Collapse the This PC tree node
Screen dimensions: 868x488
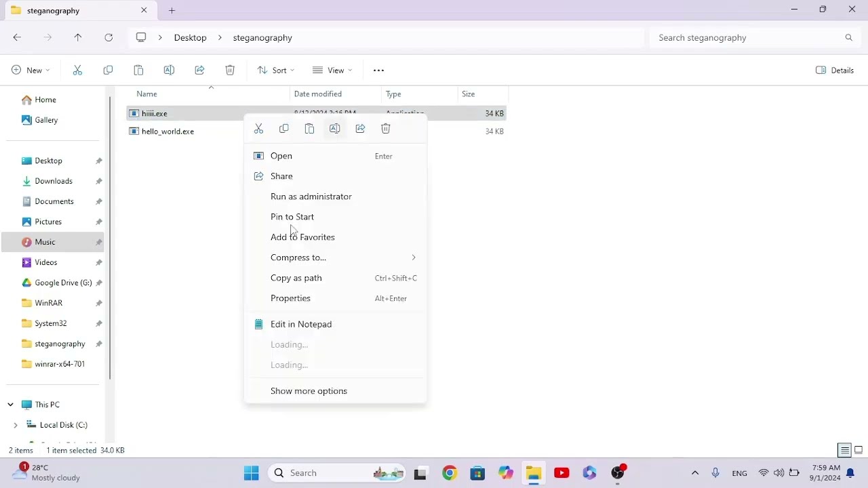coord(10,405)
